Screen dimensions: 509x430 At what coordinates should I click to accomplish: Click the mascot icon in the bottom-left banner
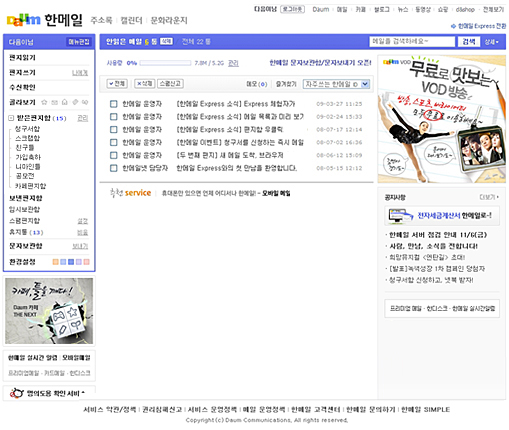tap(17, 393)
